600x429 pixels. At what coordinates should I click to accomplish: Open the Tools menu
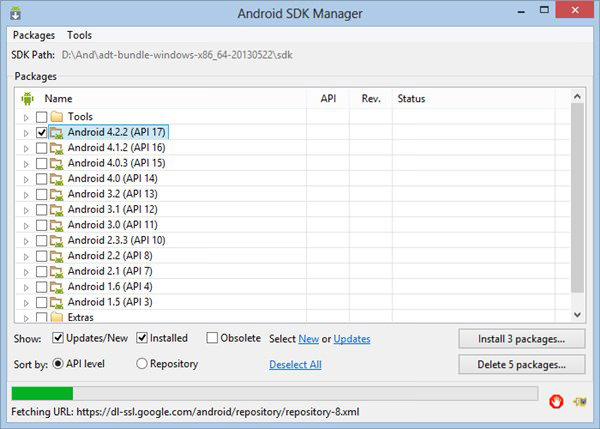point(80,35)
